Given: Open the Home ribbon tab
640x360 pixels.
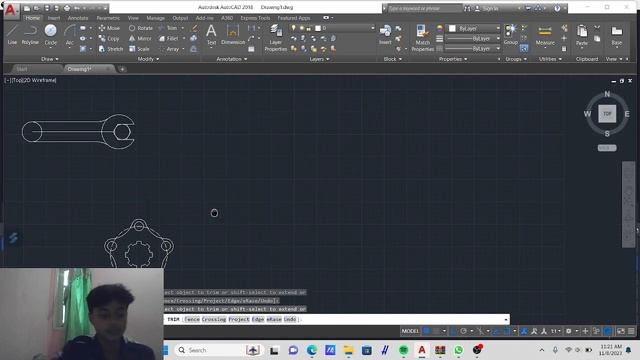Looking at the screenshot, I should [32, 18].
